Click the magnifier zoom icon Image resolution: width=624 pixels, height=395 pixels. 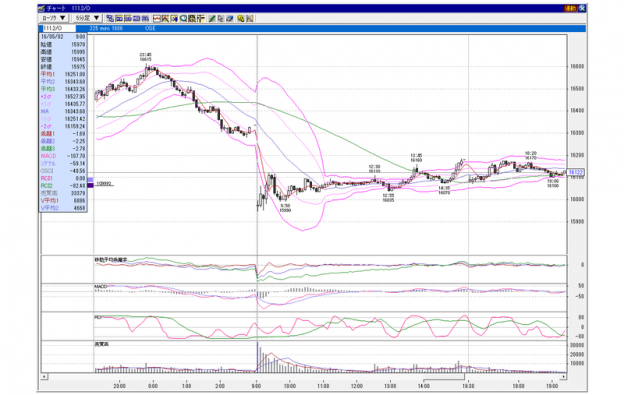point(183,18)
